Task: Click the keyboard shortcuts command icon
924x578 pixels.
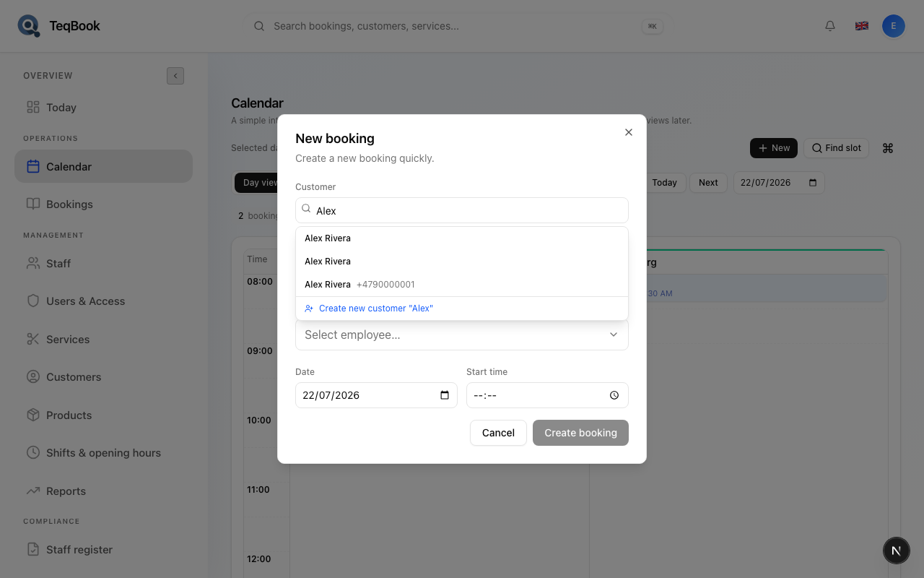Action: click(x=888, y=148)
